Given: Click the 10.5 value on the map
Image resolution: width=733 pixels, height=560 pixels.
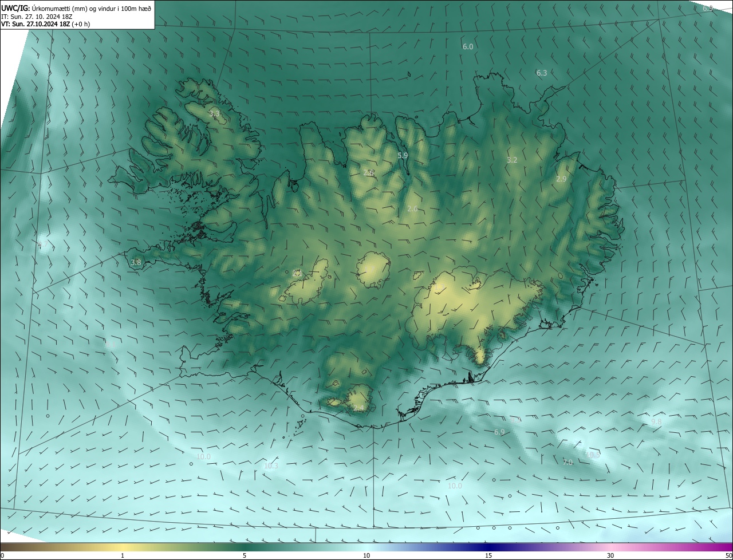Looking at the screenshot, I should coord(593,455).
